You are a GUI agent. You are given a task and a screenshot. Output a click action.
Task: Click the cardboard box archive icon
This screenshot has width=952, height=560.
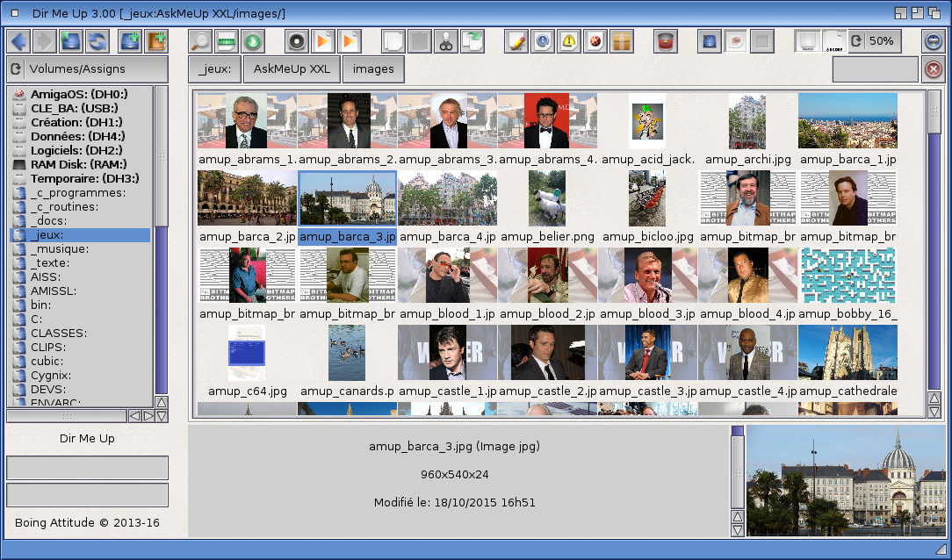(622, 41)
